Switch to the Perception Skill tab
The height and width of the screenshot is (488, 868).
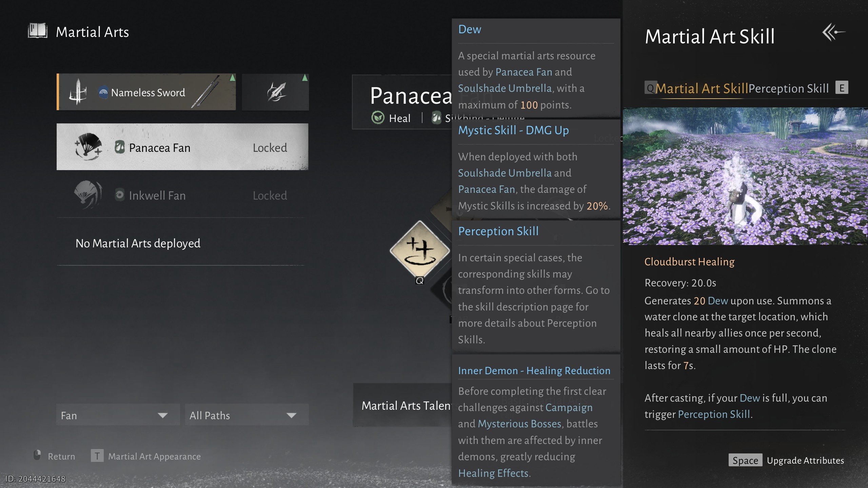pos(788,88)
